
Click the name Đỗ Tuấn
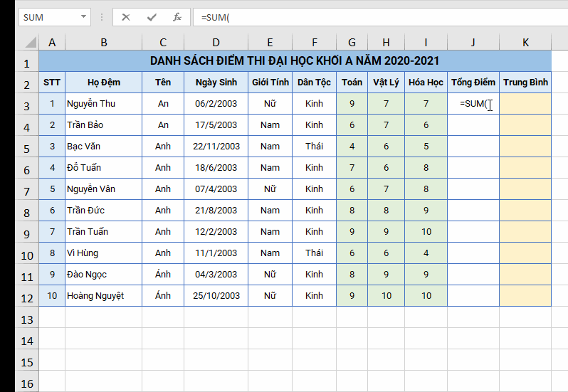[x=104, y=168]
